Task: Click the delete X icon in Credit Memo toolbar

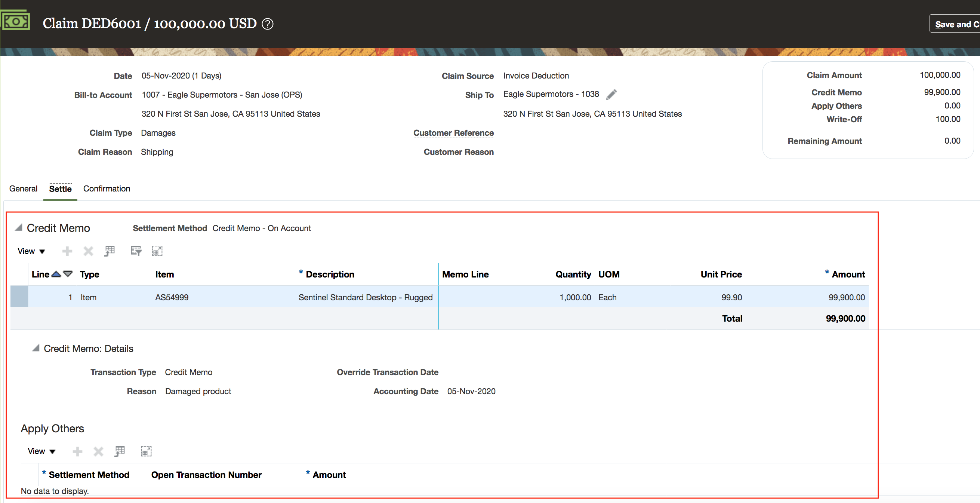Action: point(88,251)
